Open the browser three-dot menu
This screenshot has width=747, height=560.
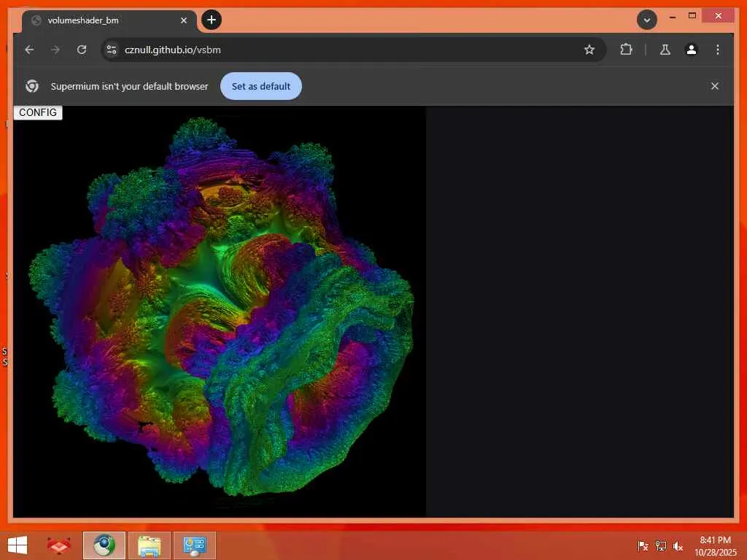(718, 50)
